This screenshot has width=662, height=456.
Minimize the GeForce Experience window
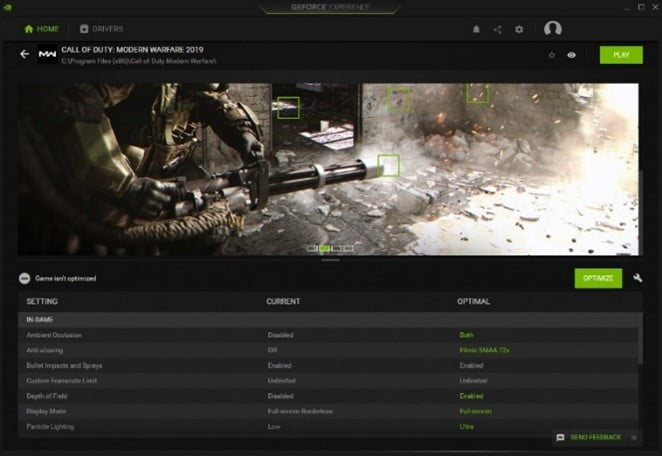(627, 7)
